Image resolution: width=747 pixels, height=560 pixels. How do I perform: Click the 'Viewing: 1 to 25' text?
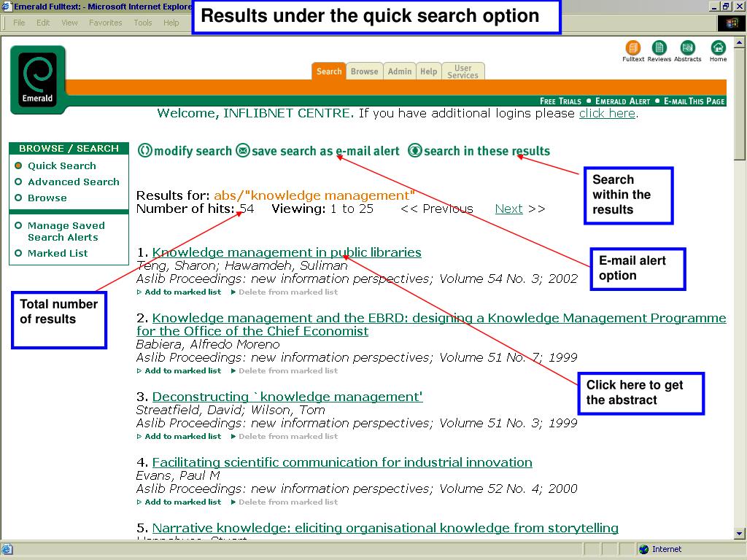click(x=322, y=209)
